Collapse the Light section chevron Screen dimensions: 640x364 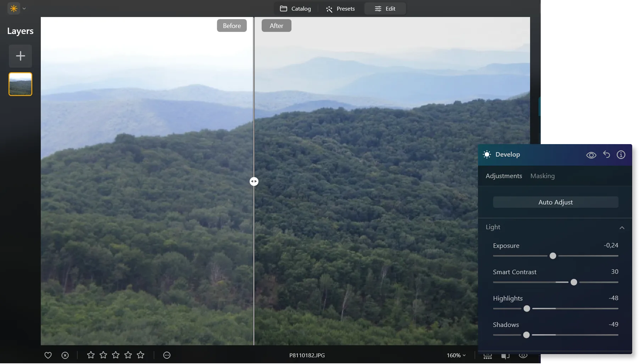(x=622, y=228)
